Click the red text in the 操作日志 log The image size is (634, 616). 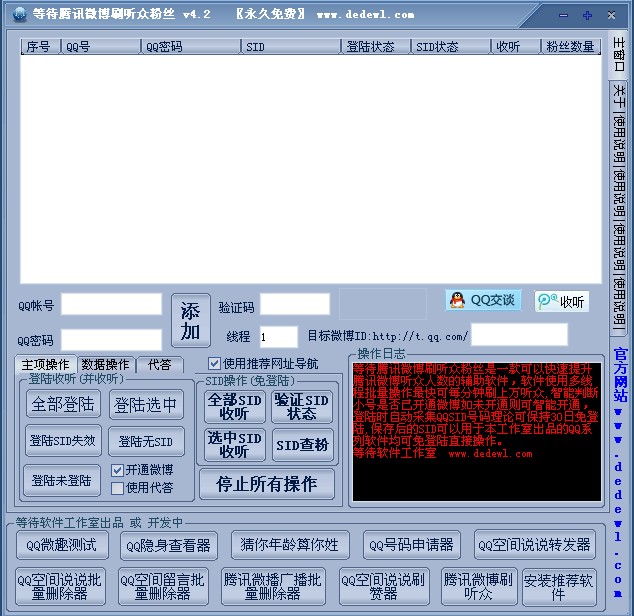(x=476, y=411)
